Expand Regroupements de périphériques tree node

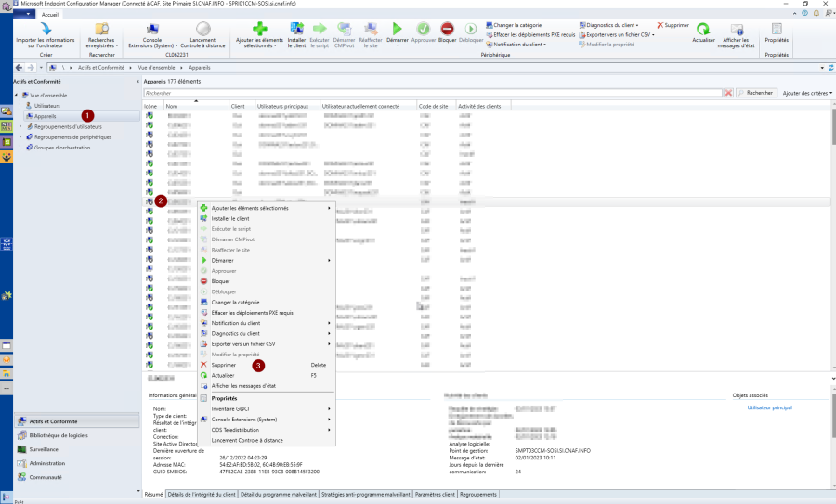[20, 137]
